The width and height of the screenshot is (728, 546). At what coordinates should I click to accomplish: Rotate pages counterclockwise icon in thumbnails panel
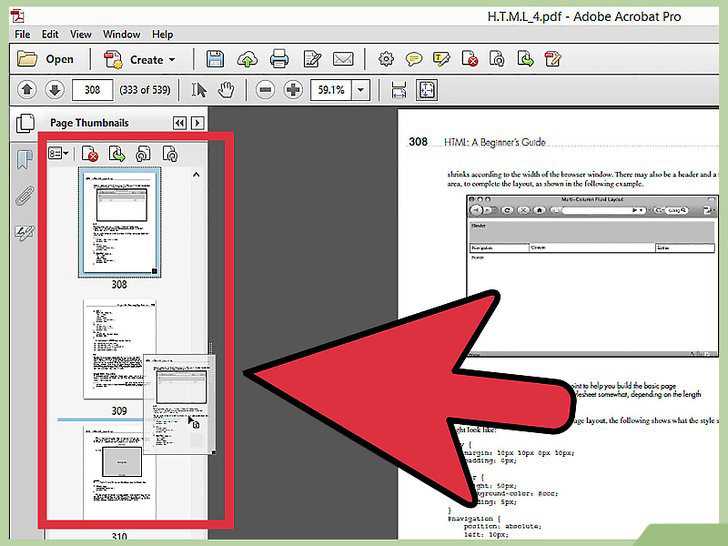pos(143,154)
